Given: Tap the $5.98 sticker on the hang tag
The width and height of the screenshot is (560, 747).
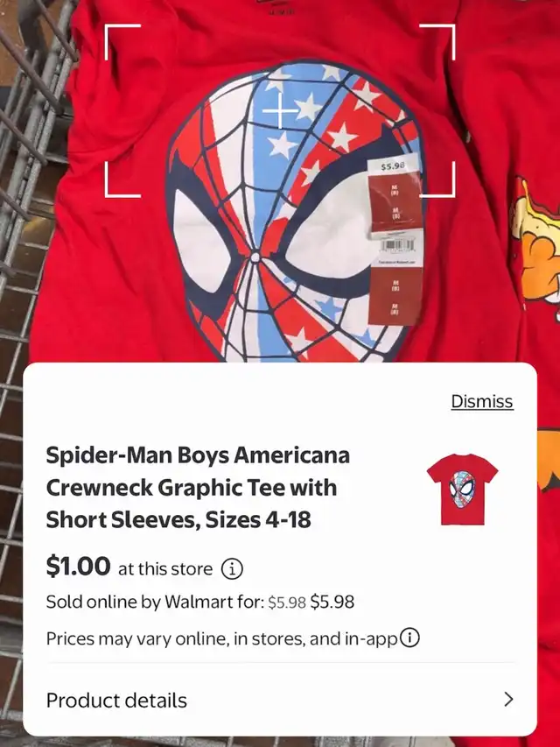Looking at the screenshot, I should click(x=394, y=166).
